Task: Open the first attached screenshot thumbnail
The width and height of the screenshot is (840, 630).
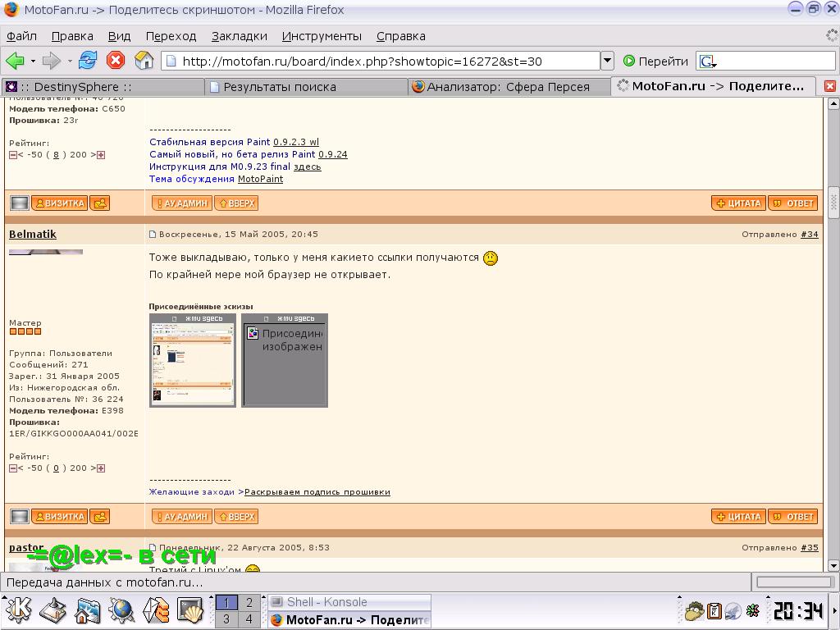Action: coord(193,361)
